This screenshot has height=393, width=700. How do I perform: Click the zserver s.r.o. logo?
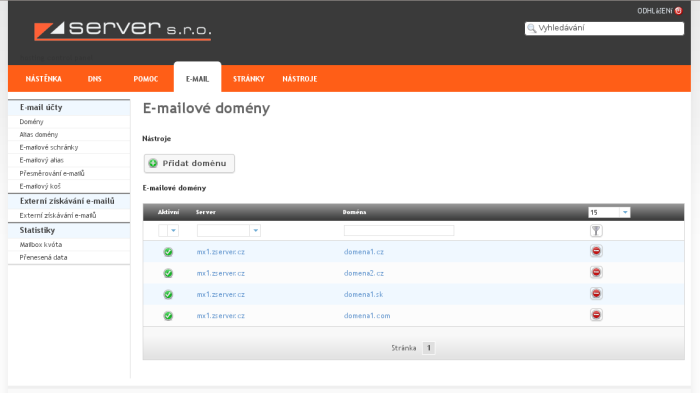pos(123,30)
